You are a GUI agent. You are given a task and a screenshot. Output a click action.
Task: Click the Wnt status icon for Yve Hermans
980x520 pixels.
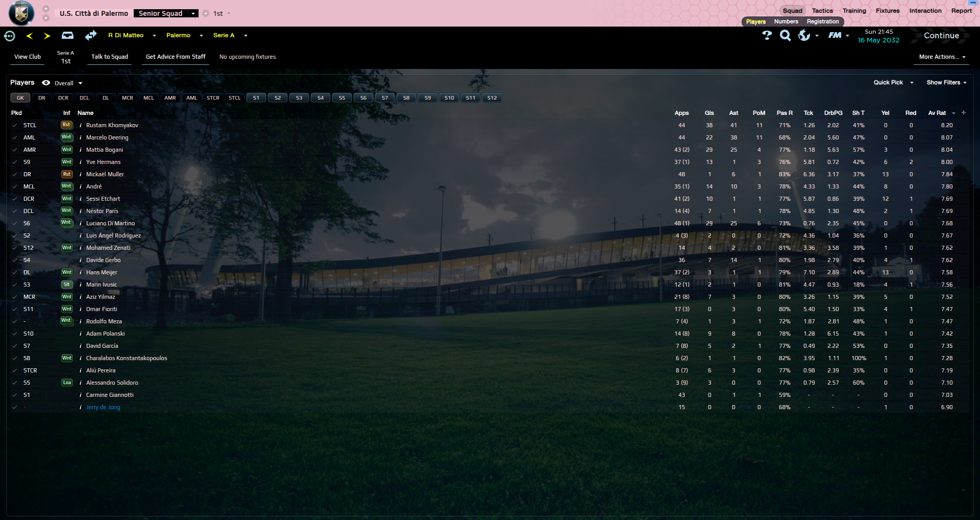coord(67,162)
